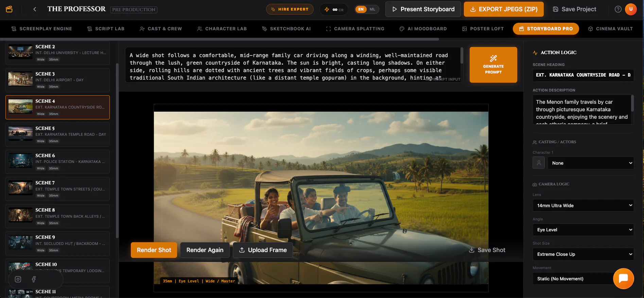This screenshot has width=644, height=298.
Task: Click Export JPEGs (ZIP)
Action: [x=504, y=9]
